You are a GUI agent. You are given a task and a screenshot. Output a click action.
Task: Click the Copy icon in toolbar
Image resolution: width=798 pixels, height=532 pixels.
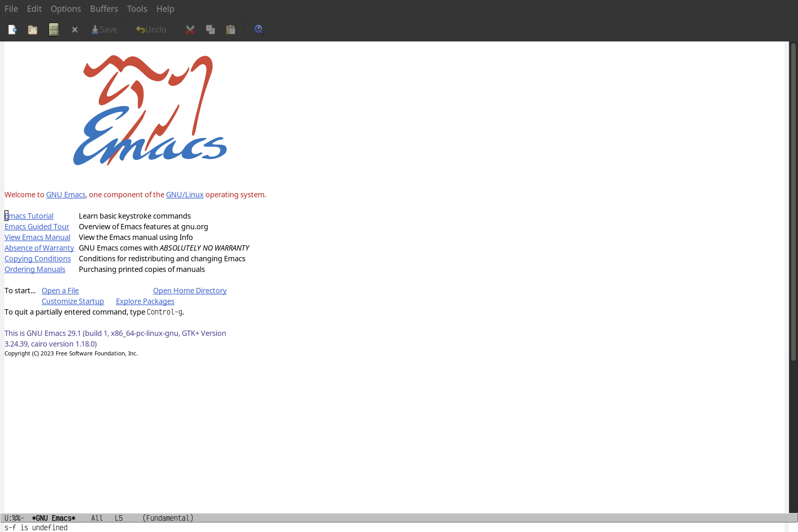(210, 29)
